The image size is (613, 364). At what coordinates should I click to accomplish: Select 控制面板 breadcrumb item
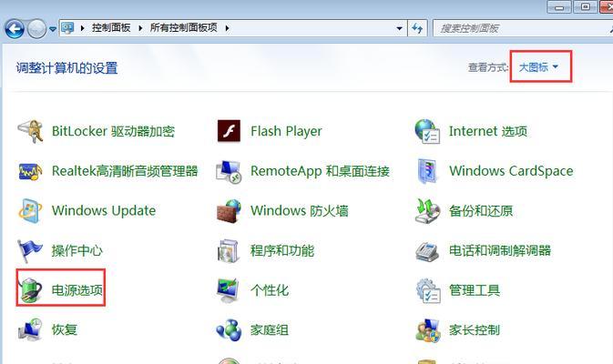pyautogui.click(x=111, y=27)
